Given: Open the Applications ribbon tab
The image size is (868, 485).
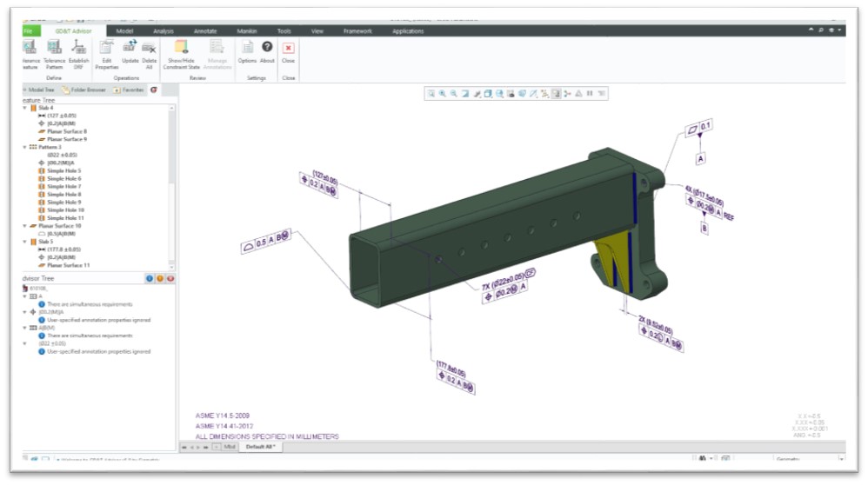Looking at the screenshot, I should click(408, 31).
